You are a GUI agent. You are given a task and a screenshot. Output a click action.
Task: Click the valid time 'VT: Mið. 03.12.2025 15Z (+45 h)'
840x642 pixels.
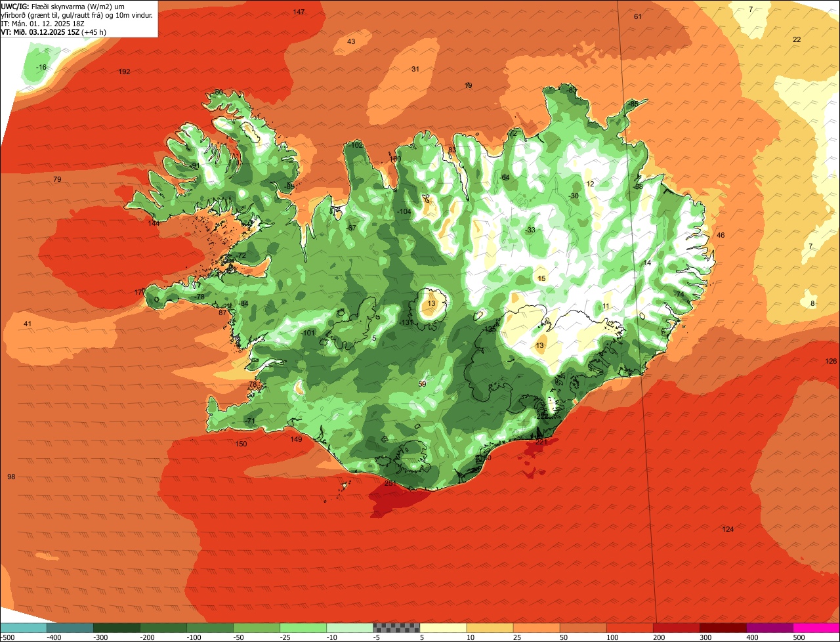tap(54, 32)
